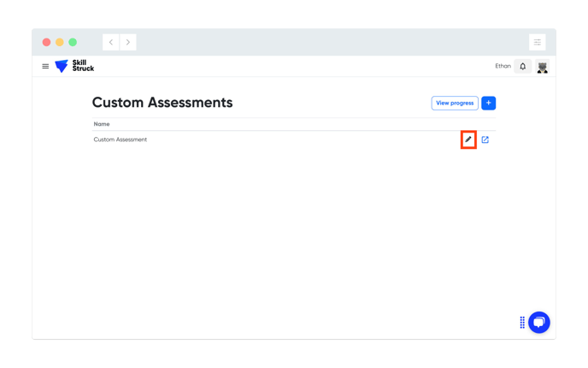Viewport: 588px width, 368px height.
Task: Minimize the window with the yellow button
Action: 60,42
